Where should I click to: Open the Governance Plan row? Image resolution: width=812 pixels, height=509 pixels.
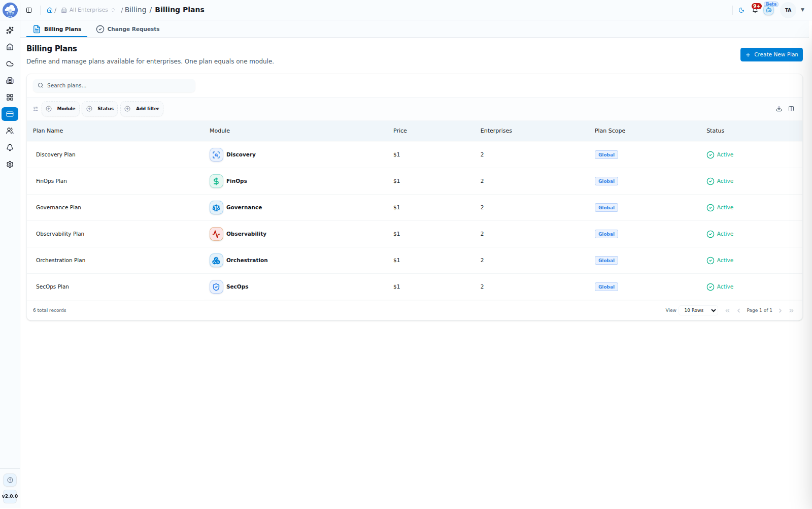(x=415, y=208)
